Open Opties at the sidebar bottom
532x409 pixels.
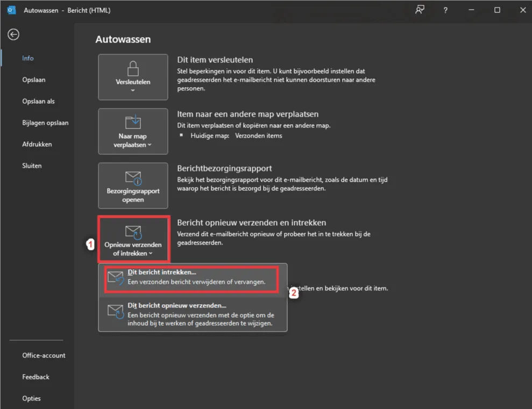(31, 398)
